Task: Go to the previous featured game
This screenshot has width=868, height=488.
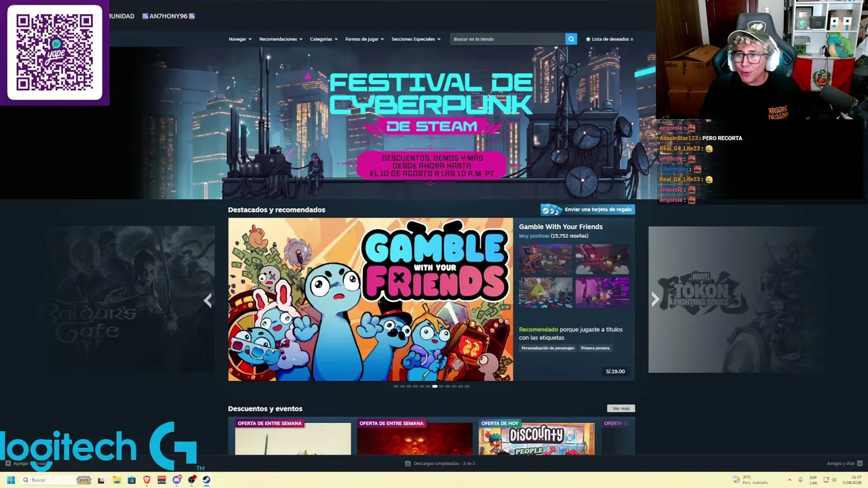Action: pos(208,300)
